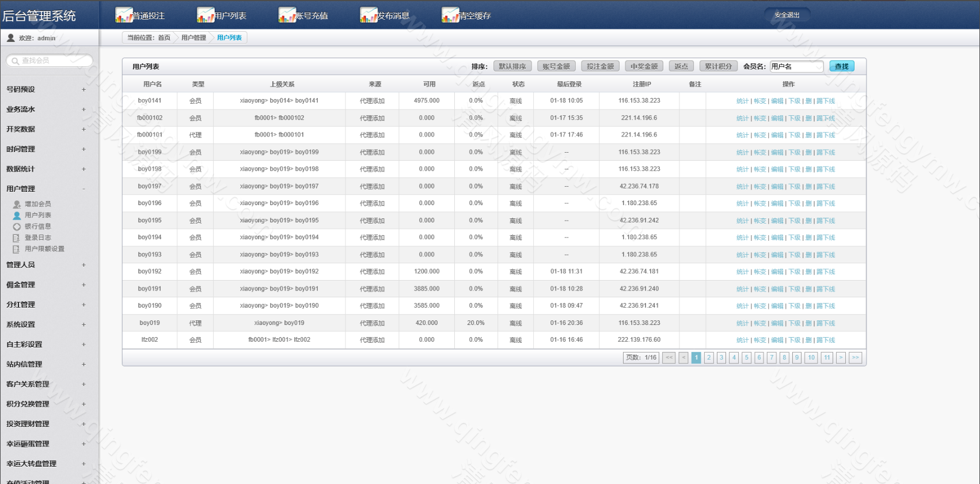Click the 用户限额设置 sidebar icon
This screenshot has width=980, height=484.
tap(17, 249)
